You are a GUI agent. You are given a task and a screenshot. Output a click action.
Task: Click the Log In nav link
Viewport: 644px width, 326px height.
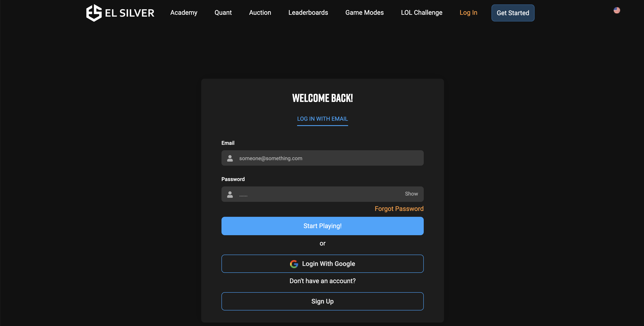[x=468, y=13]
